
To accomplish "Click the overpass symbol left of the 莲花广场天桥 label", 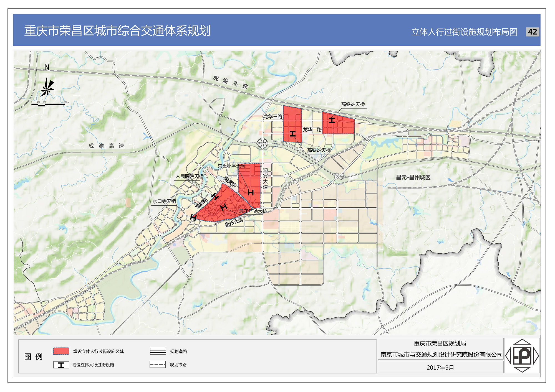I will (224, 207).
